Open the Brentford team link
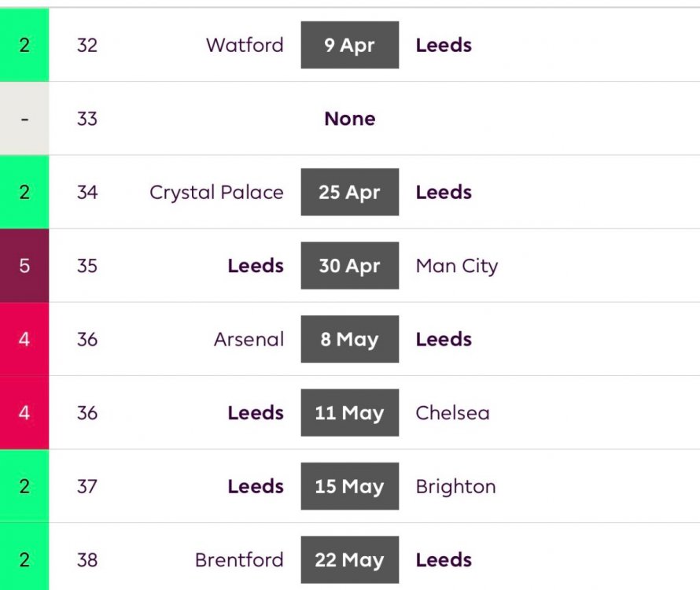 point(239,560)
